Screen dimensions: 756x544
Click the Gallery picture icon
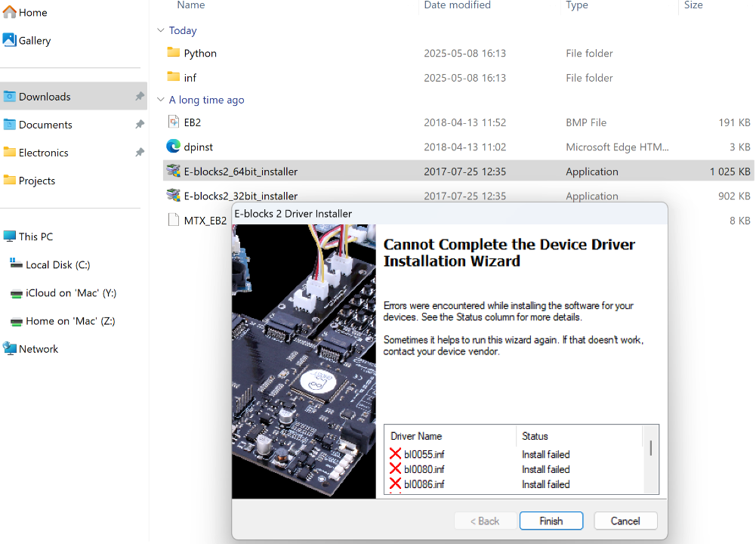(10, 40)
